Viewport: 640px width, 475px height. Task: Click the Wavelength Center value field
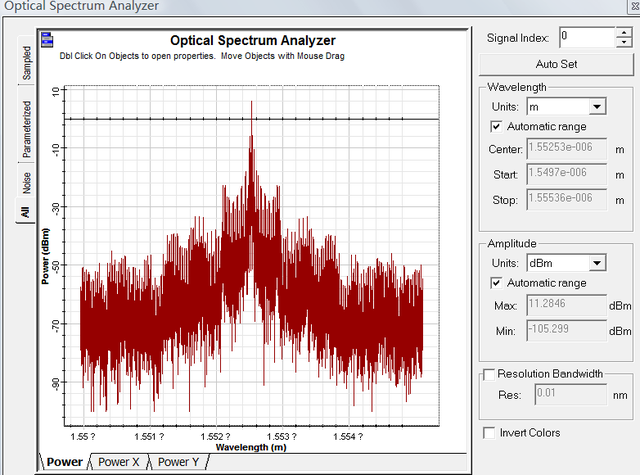pyautogui.click(x=566, y=148)
